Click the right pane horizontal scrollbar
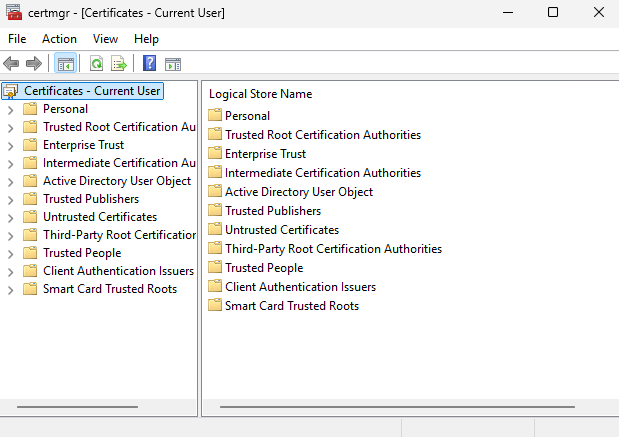The width and height of the screenshot is (619, 437). (397, 407)
